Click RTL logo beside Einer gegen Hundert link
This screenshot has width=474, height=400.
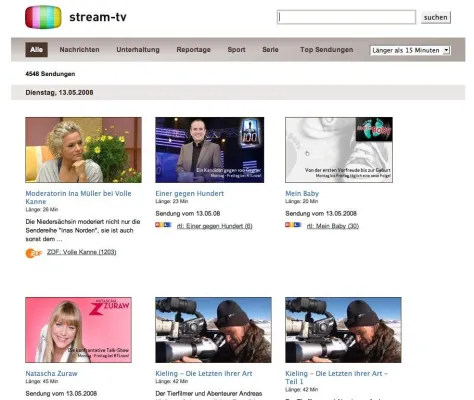click(163, 225)
